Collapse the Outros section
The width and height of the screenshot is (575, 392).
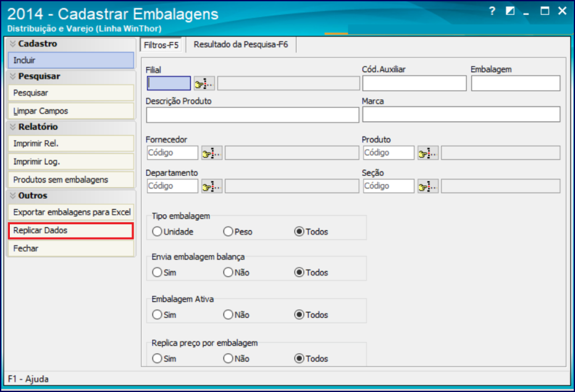click(x=13, y=196)
